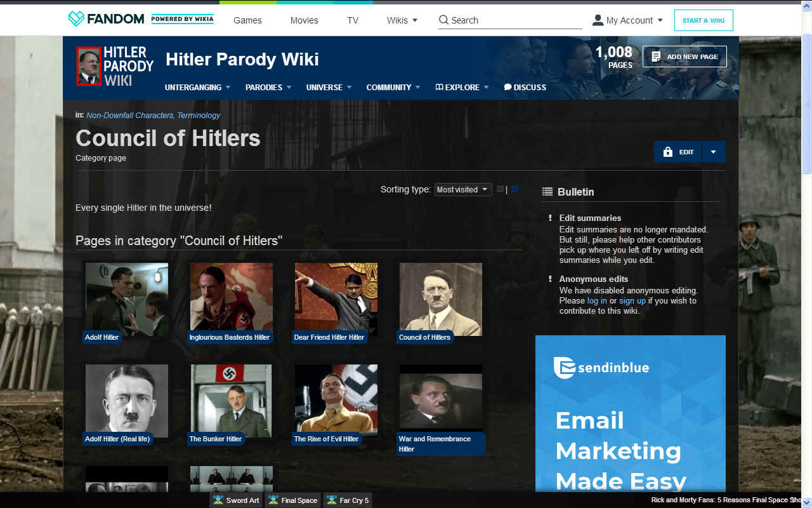Click the Rick and Morty Fans news ticker
Screen dimensions: 812x508
(x=726, y=500)
